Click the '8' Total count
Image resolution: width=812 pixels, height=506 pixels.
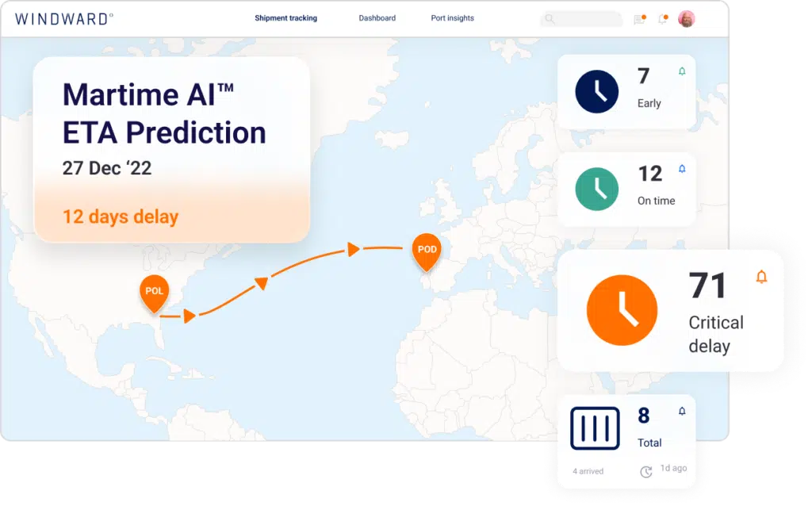pyautogui.click(x=644, y=416)
